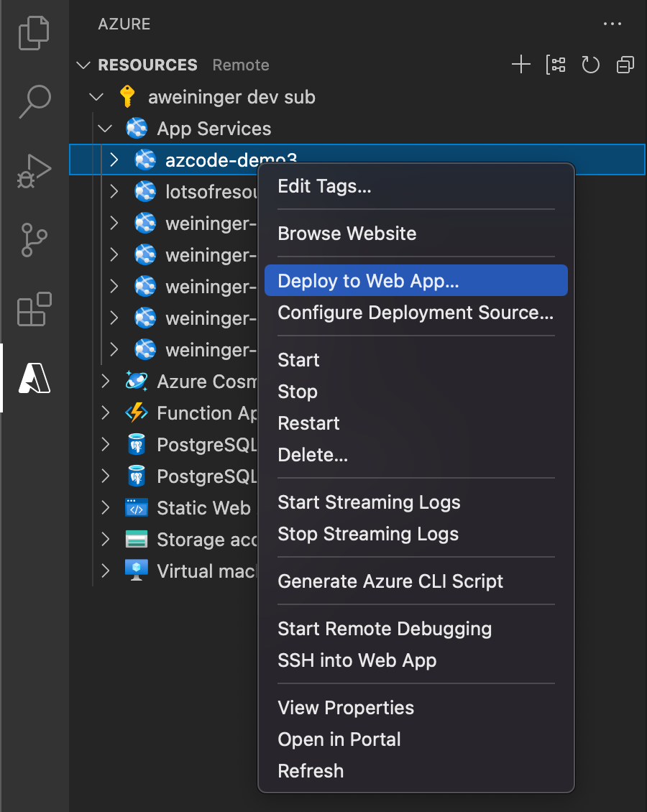Click the Group By icon in the Resources header
Viewport: 647px width, 812px height.
(555, 65)
